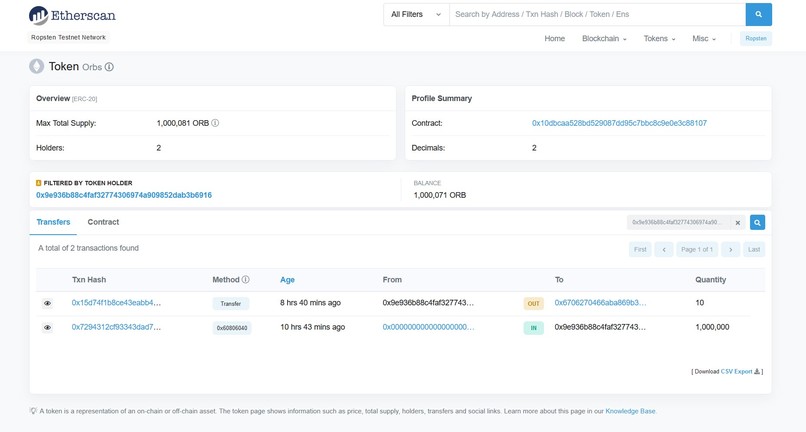The width and height of the screenshot is (806, 432).
Task: Open the All Filters dropdown
Action: (x=416, y=14)
